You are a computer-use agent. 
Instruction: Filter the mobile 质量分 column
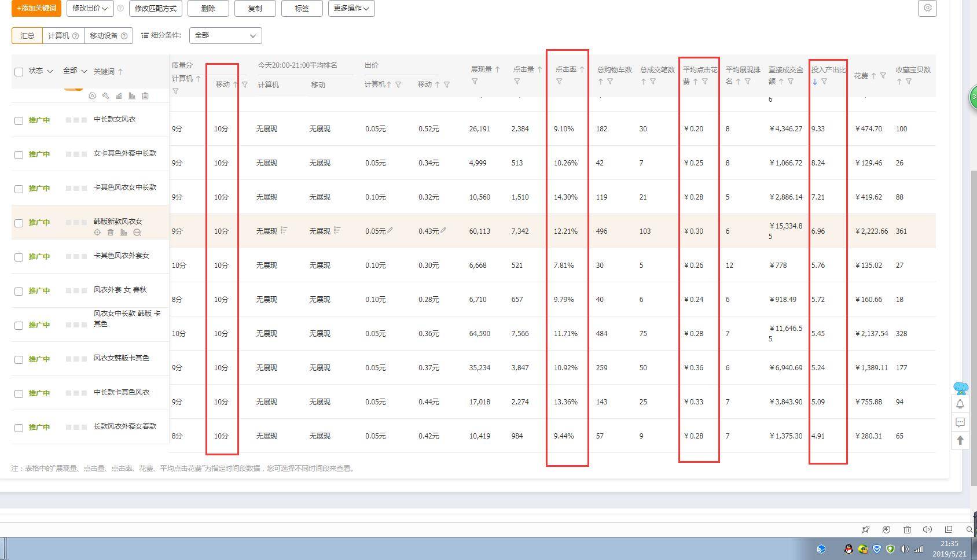coord(245,84)
